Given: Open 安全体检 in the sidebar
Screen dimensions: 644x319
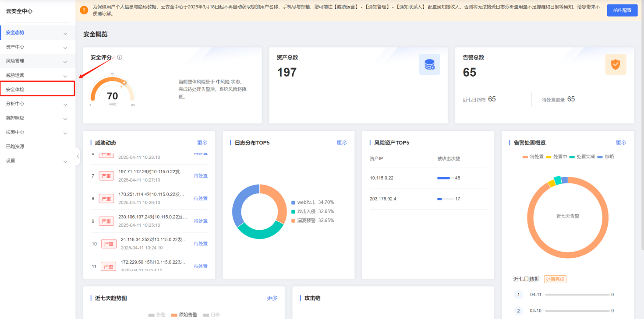Looking at the screenshot, I should click(x=37, y=89).
